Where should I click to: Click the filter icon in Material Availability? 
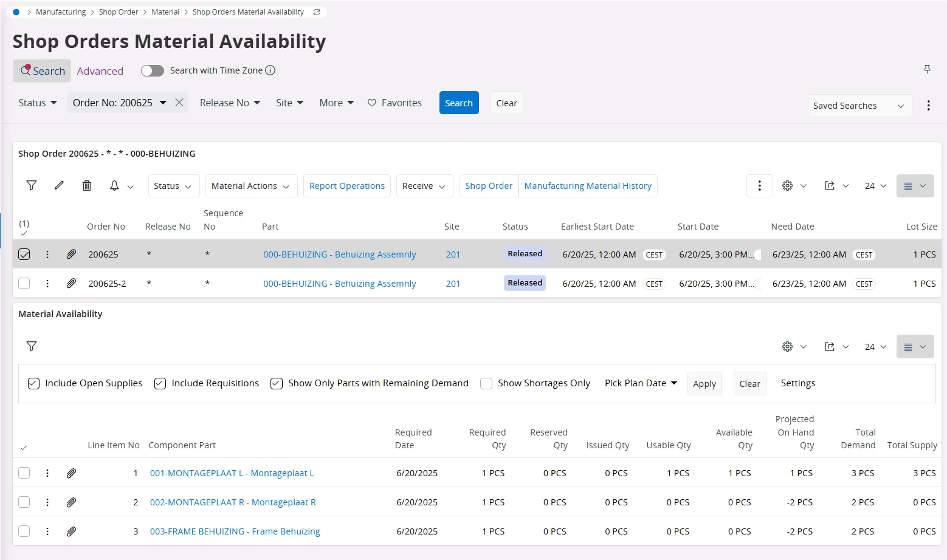(32, 346)
